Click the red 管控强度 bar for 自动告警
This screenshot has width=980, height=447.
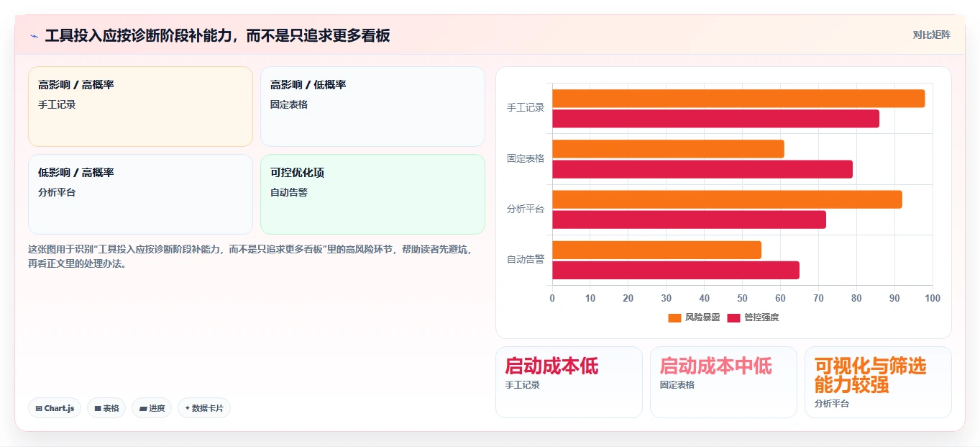coord(676,270)
